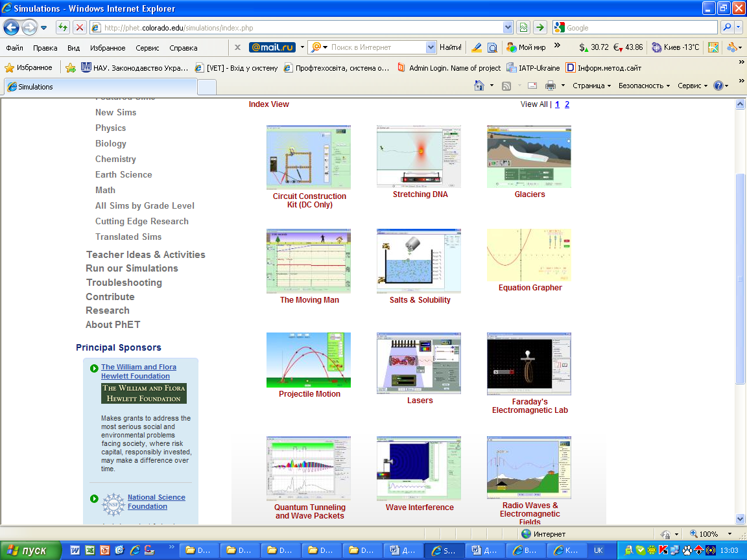Viewport: 747px width, 560px height.
Task: Click the currency rates dollar indicator
Action: pos(593,47)
